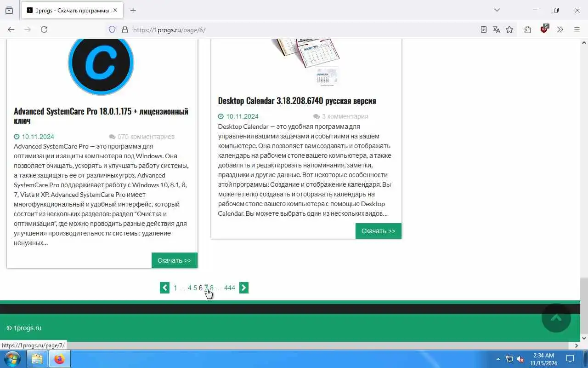Click the vertical scrollbar down arrow
Image resolution: width=588 pixels, height=368 pixels.
(584, 338)
